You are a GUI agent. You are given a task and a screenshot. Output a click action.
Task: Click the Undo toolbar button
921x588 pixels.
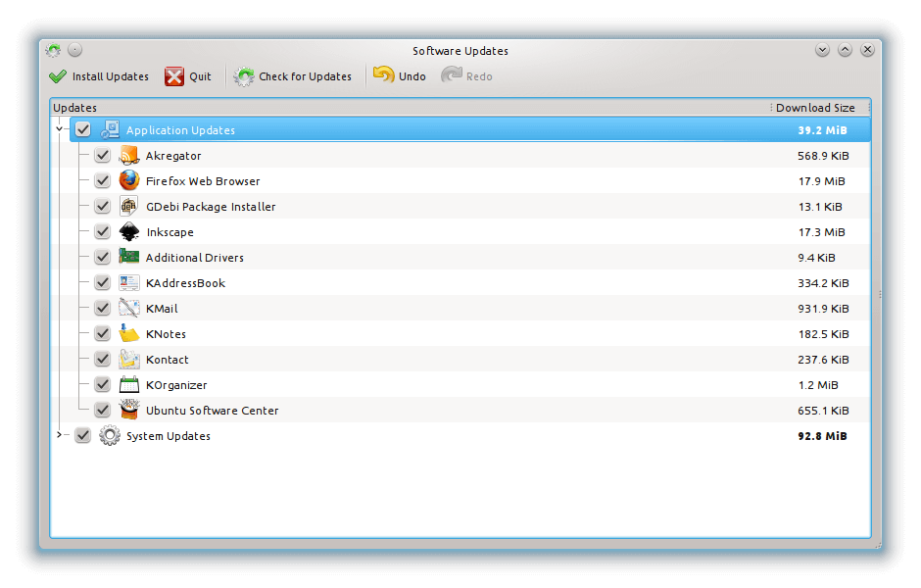pyautogui.click(x=400, y=76)
